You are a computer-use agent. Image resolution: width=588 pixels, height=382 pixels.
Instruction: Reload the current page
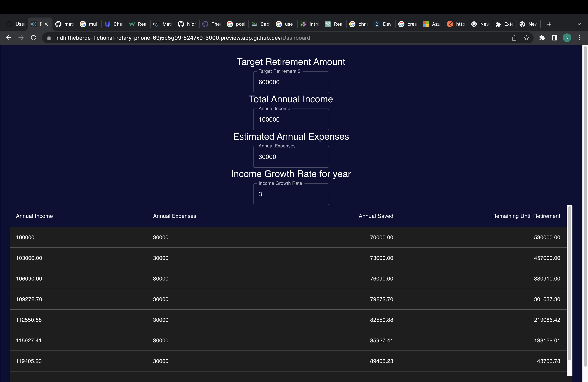click(34, 38)
